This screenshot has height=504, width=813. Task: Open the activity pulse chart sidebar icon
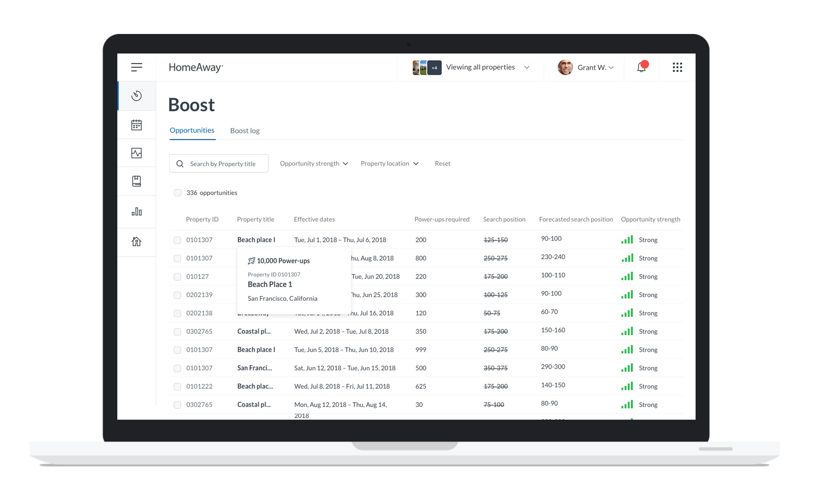coord(136,153)
